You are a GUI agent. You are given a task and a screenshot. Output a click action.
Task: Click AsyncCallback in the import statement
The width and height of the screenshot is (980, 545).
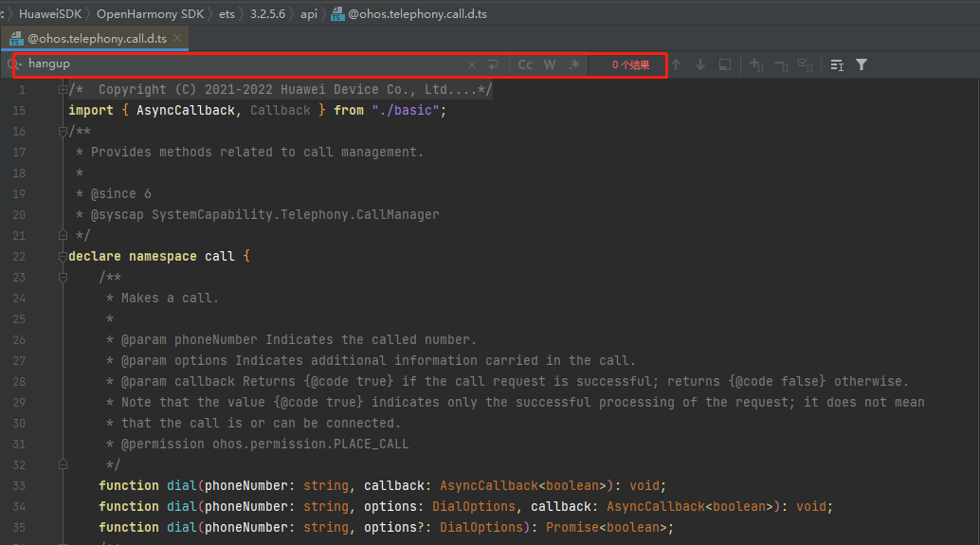186,111
